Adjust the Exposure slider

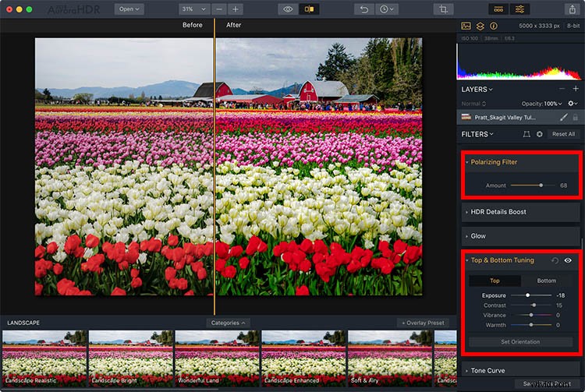[x=531, y=295]
